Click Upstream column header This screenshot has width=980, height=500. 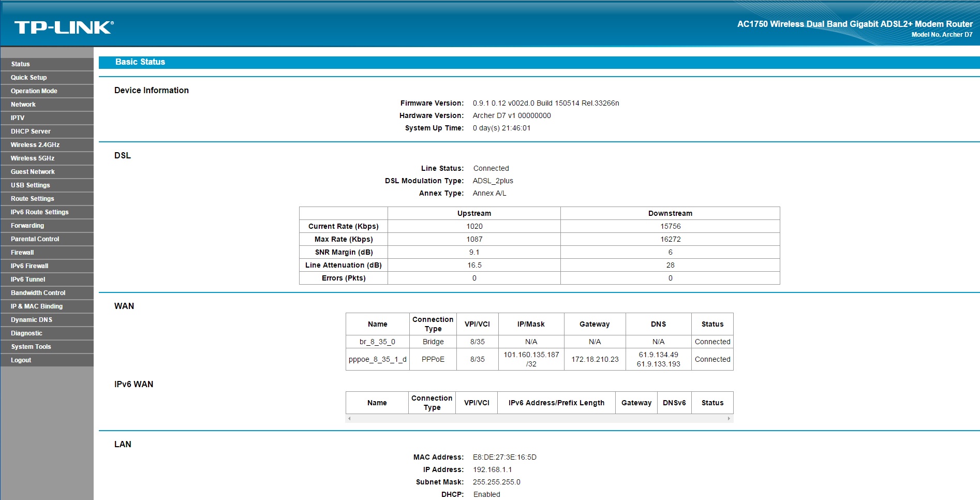(x=474, y=213)
